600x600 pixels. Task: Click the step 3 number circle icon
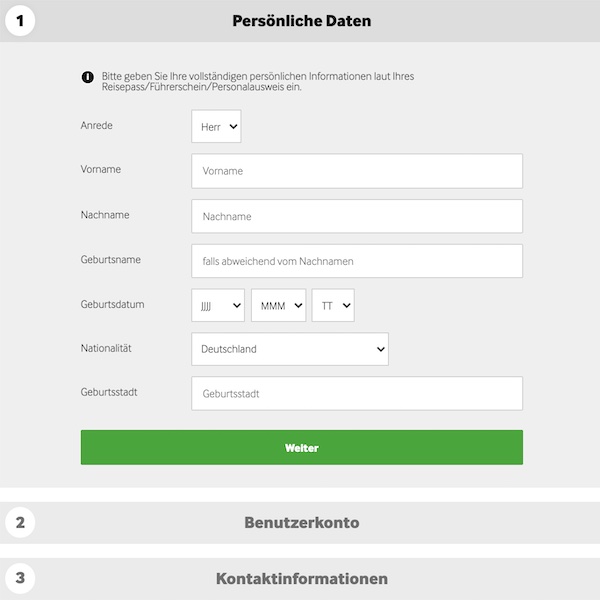tap(20, 578)
